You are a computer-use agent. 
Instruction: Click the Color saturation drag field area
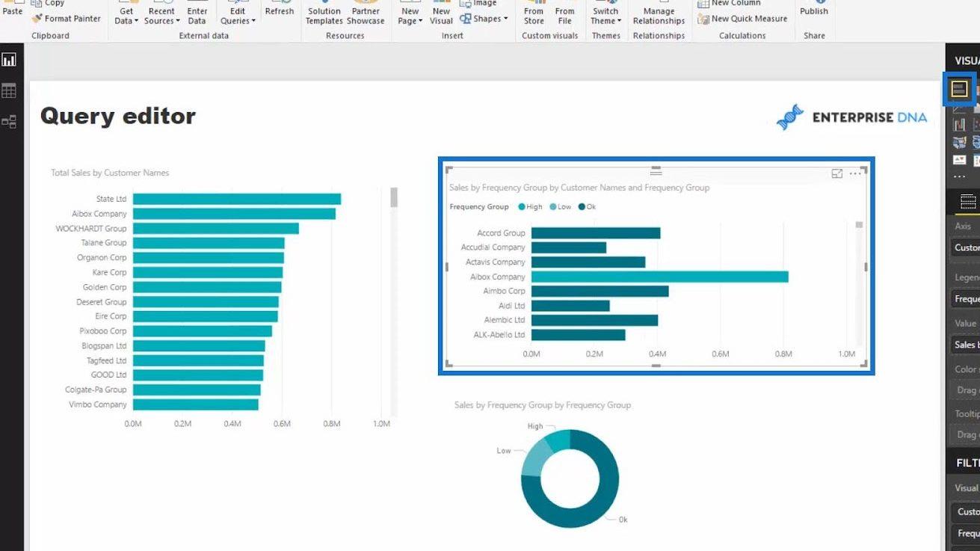tap(966, 390)
